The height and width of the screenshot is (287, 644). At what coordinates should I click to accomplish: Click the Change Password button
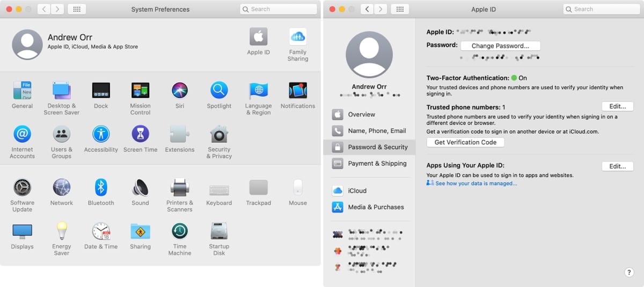coord(500,46)
